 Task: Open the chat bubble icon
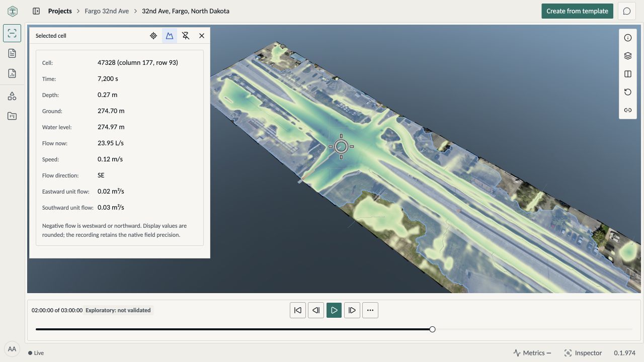627,11
